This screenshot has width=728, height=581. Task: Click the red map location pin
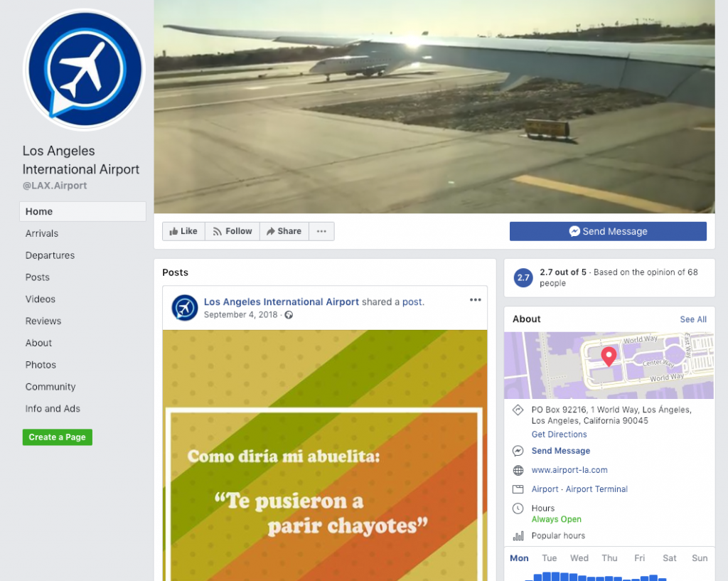pos(609,357)
